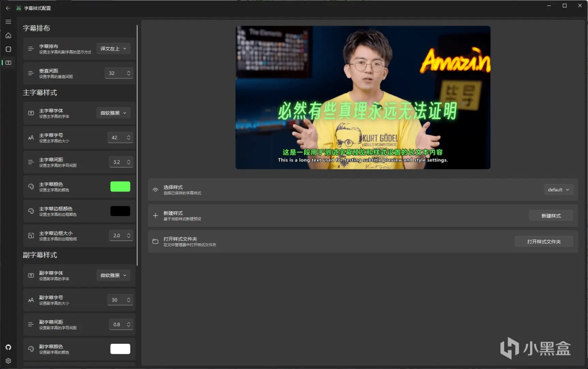This screenshot has height=369, width=588.
Task: Open the 副字幕字体 微软雅黑 dropdown
Action: pos(113,275)
